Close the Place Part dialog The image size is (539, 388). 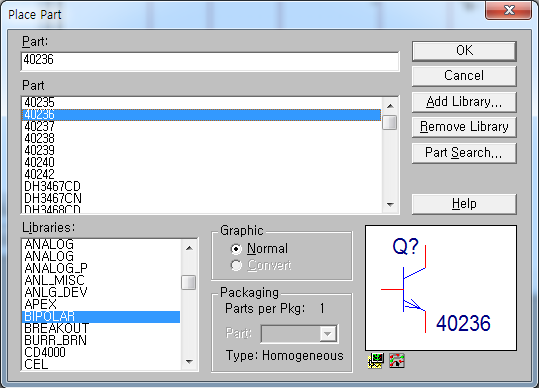tap(509, 10)
